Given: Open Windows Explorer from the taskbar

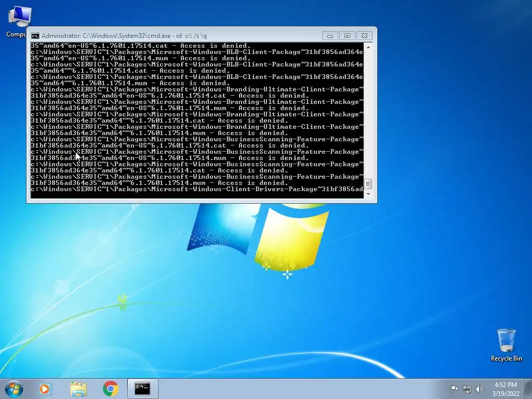Looking at the screenshot, I should pyautogui.click(x=78, y=389).
